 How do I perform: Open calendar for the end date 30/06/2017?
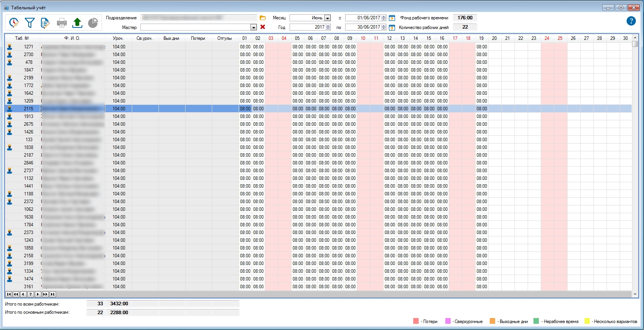392,27
